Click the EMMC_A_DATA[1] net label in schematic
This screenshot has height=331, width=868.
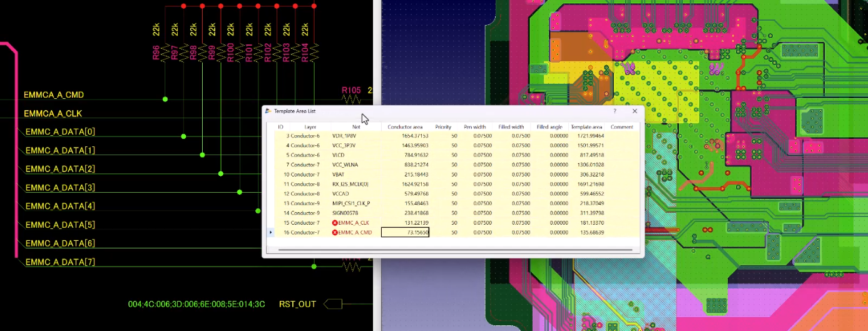pyautogui.click(x=60, y=151)
